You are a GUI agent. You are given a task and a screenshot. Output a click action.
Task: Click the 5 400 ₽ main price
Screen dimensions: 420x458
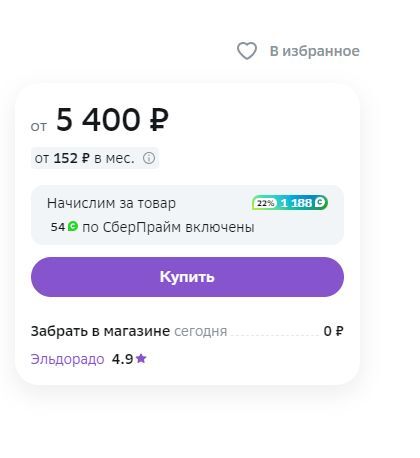pyautogui.click(x=112, y=120)
